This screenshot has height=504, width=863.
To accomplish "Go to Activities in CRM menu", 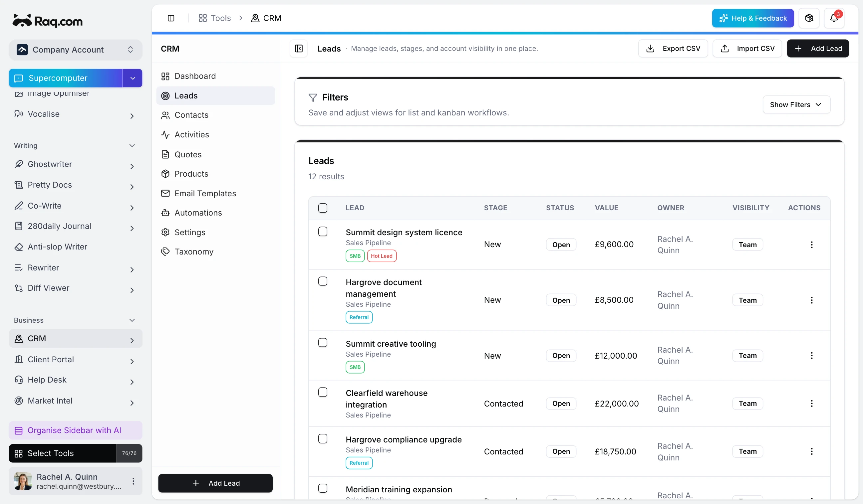I will point(215,134).
